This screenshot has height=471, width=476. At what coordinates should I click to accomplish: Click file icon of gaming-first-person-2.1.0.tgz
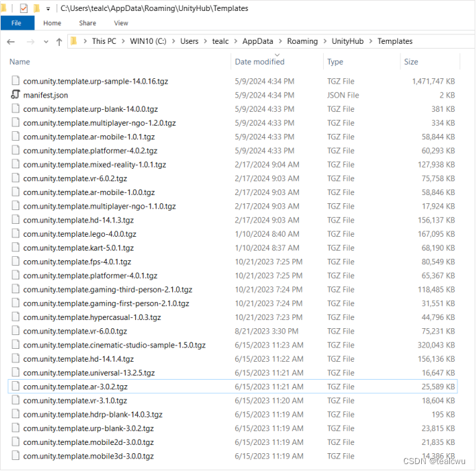coord(16,303)
